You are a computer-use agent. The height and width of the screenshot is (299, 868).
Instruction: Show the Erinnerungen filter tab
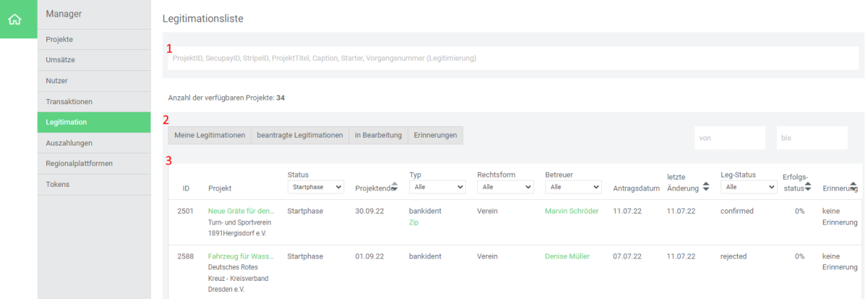(x=435, y=135)
